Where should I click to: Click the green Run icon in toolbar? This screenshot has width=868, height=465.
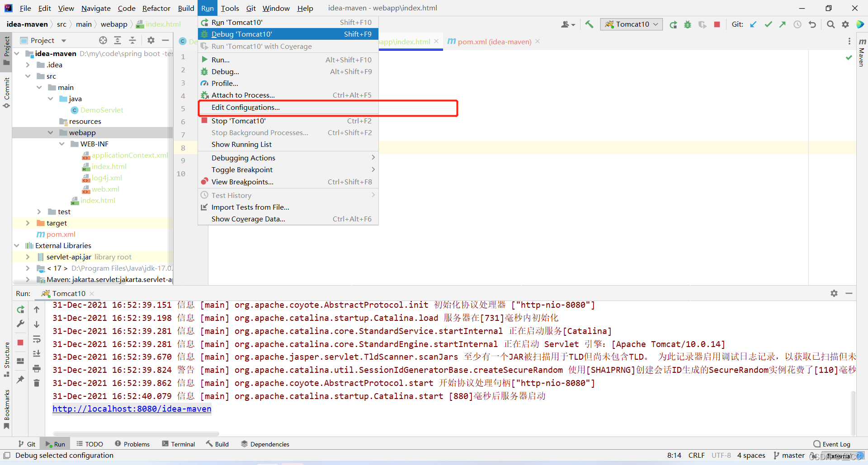[673, 24]
